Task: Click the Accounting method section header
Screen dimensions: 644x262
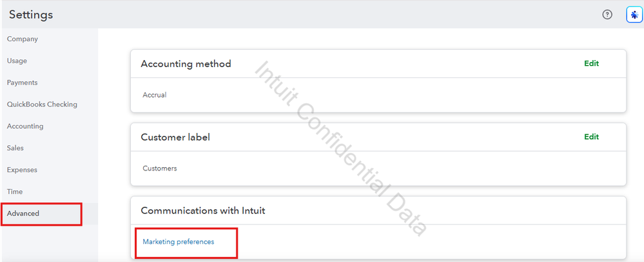Action: [x=186, y=64]
